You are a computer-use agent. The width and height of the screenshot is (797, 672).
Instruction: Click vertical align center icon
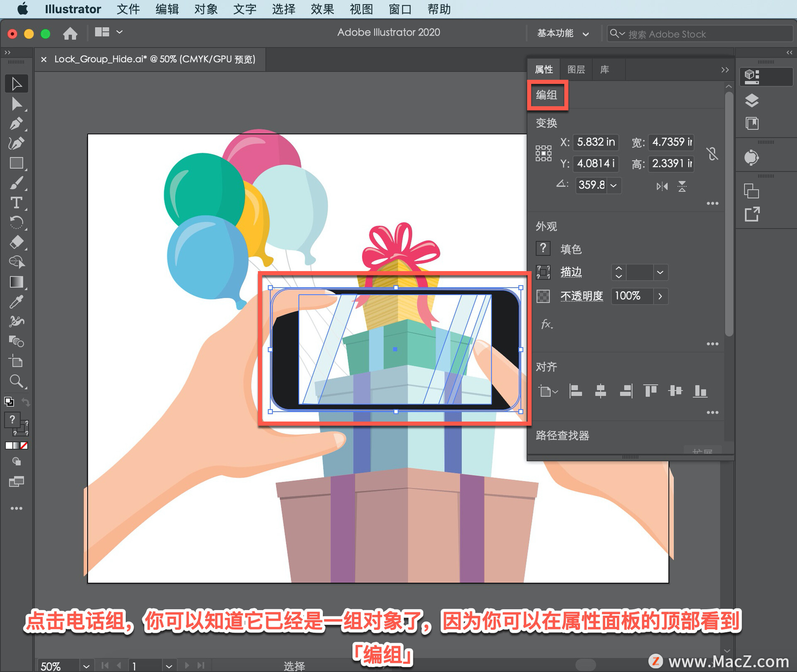[x=675, y=391]
